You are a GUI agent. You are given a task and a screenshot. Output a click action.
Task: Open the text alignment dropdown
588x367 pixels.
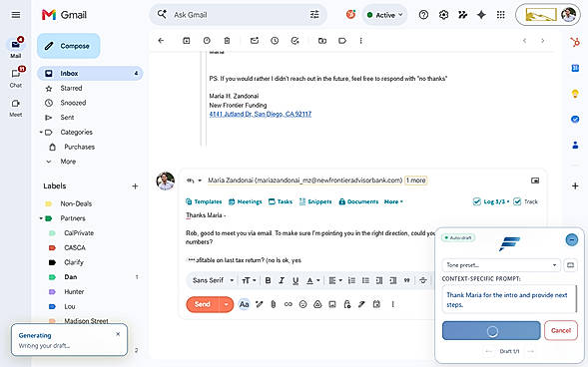(335, 280)
